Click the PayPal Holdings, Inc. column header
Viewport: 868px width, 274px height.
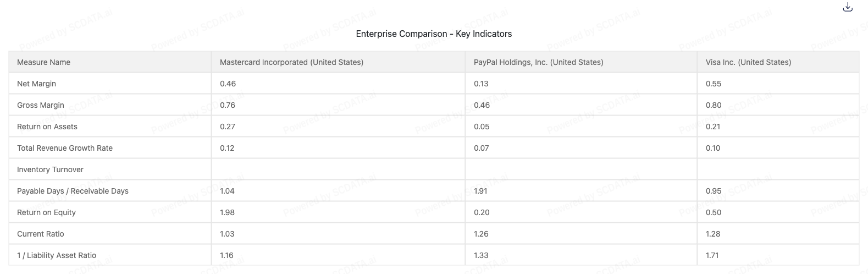(x=538, y=62)
